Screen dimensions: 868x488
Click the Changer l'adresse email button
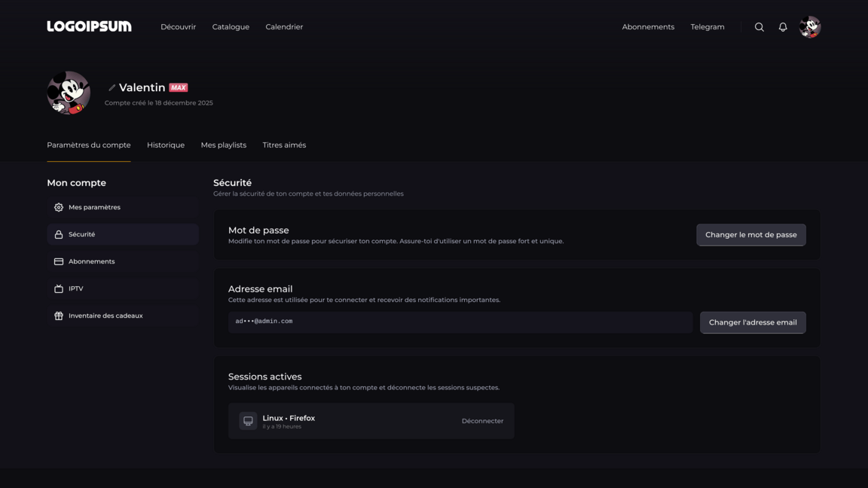point(753,322)
